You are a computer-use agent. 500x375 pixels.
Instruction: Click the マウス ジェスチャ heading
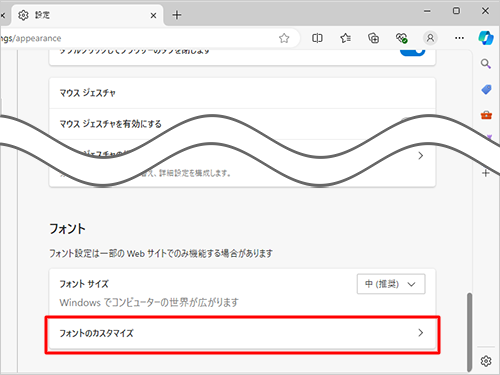pyautogui.click(x=87, y=93)
